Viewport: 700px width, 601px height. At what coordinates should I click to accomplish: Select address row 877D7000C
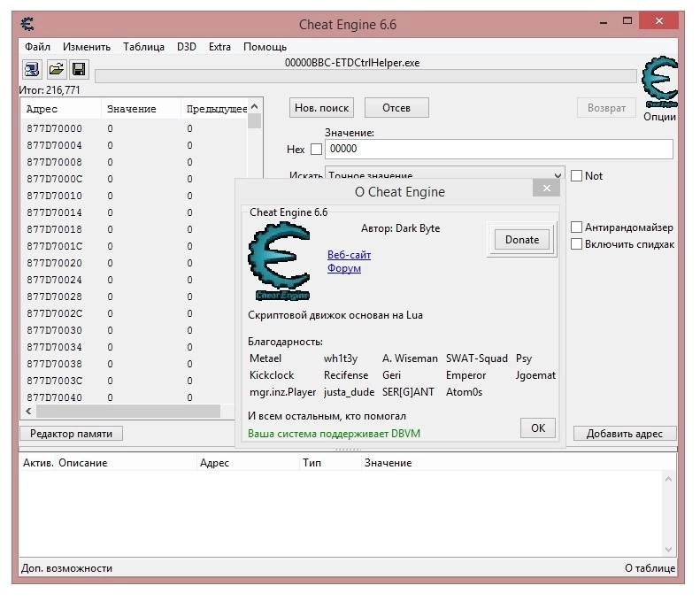click(x=134, y=179)
